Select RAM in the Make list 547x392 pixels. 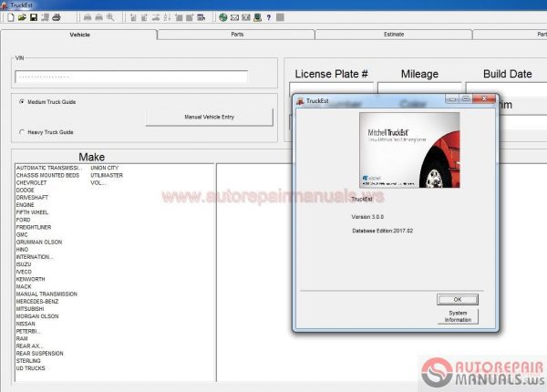point(22,338)
